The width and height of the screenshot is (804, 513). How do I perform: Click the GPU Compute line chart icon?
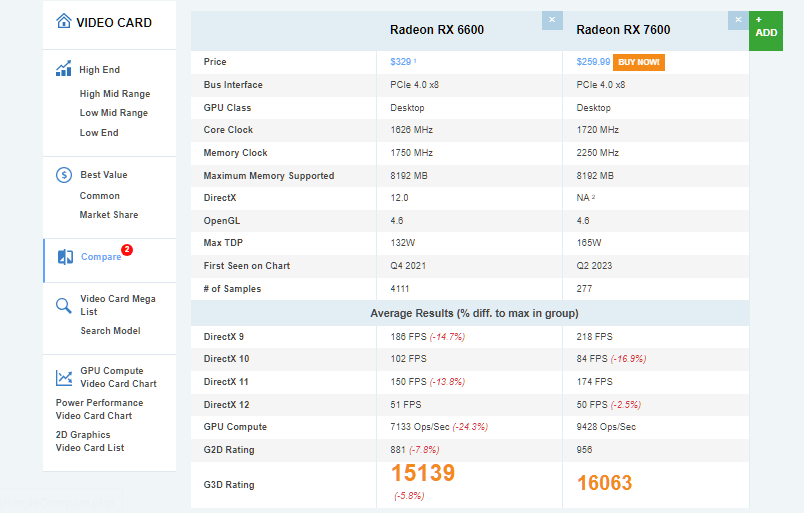(64, 378)
